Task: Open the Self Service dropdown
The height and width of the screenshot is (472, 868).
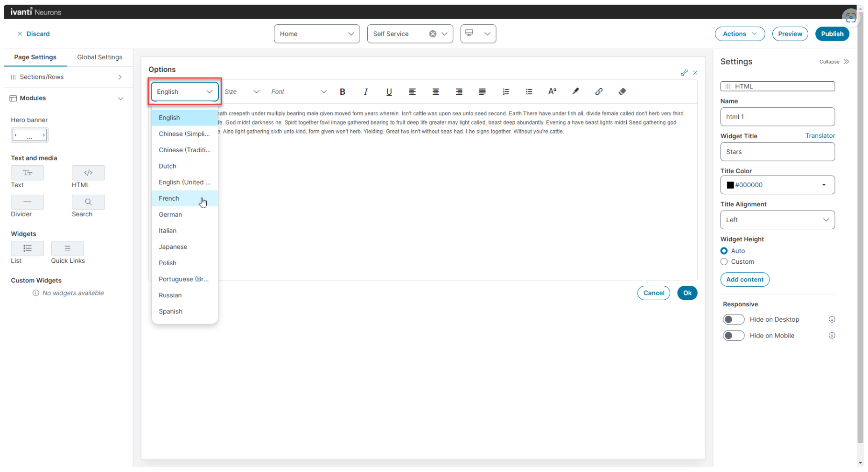Action: click(x=445, y=34)
